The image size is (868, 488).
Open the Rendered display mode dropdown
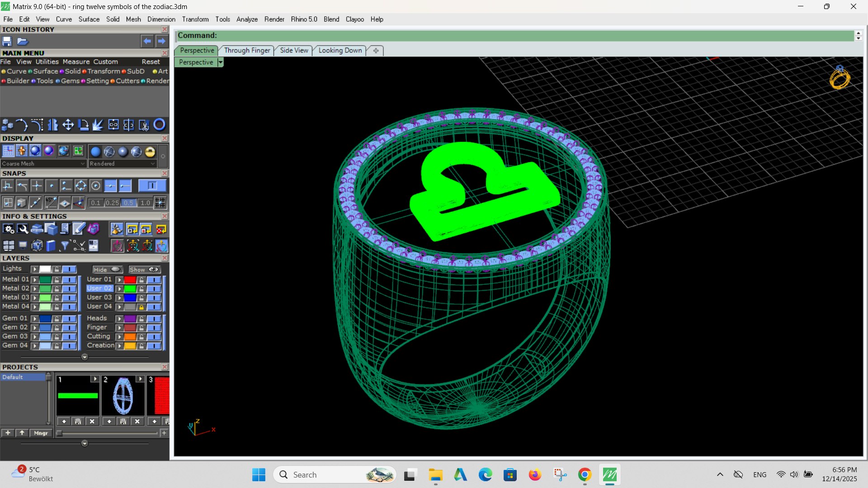[x=123, y=164]
